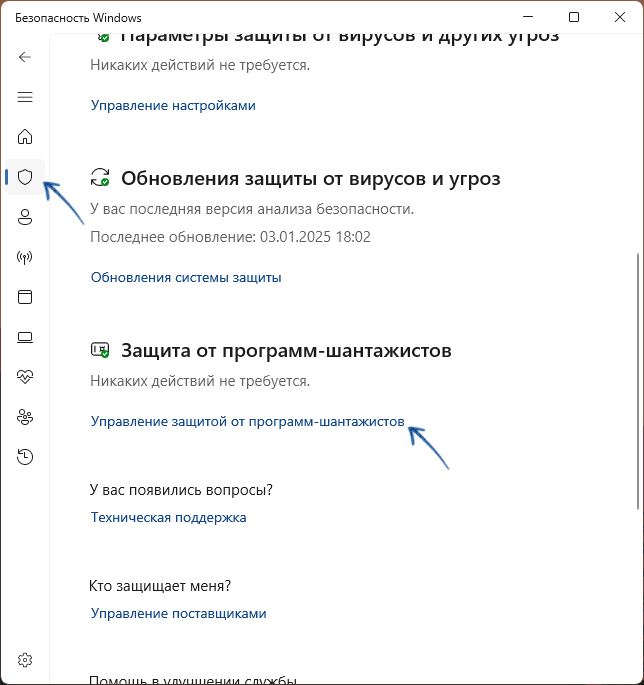Viewport: 644px width, 685px height.
Task: Open Protection history clock icon
Action: point(25,457)
